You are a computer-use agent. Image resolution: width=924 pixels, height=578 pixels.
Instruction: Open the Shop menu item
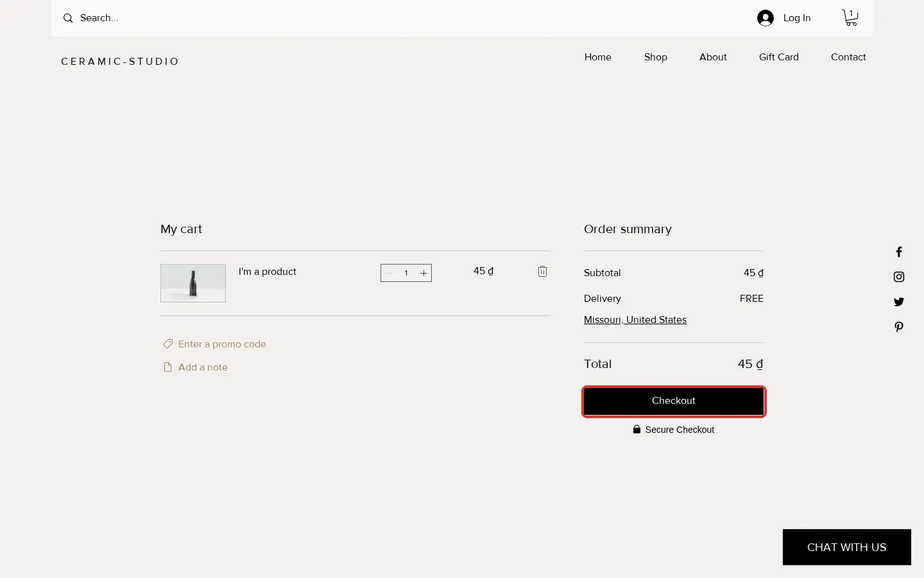[x=656, y=57]
